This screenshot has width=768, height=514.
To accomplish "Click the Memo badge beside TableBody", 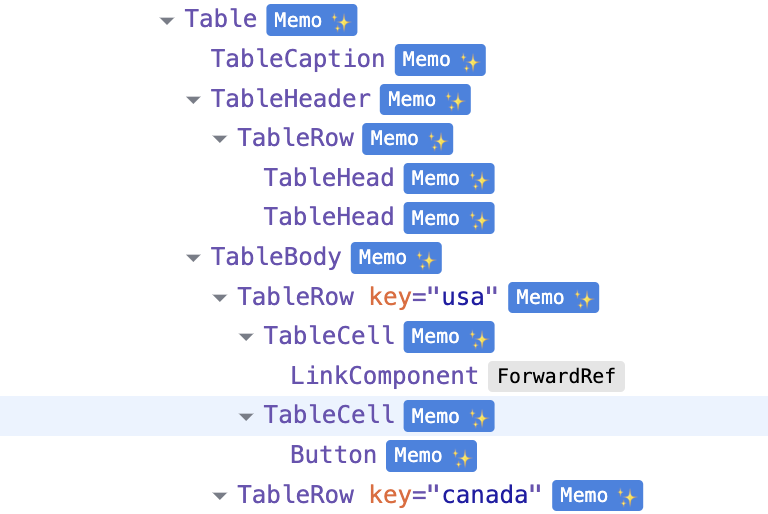I will pyautogui.click(x=396, y=258).
